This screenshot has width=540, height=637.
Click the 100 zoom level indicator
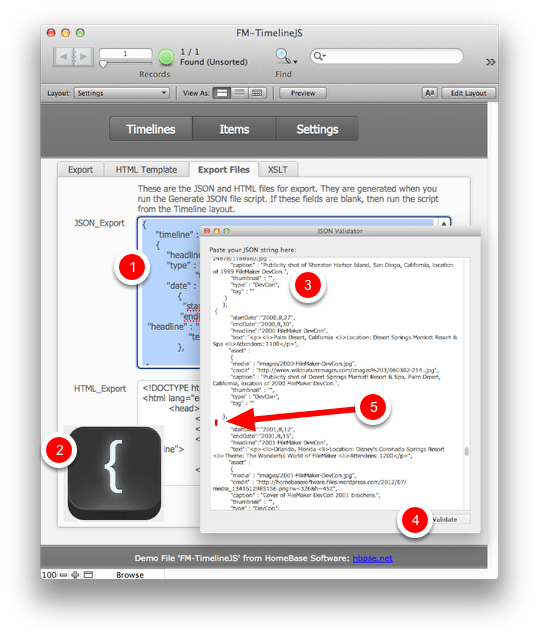coord(49,574)
